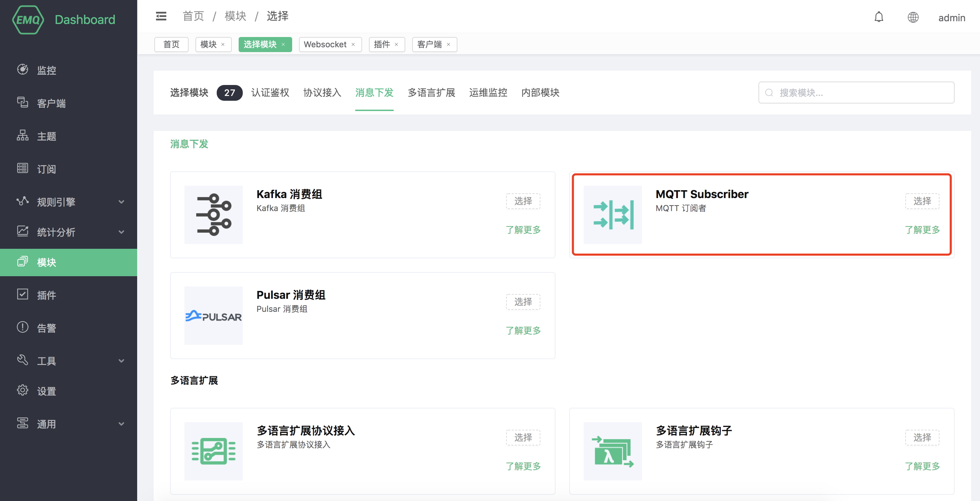Viewport: 980px width, 501px height.
Task: Open 告警 alerts in the sidebar
Action: [46, 328]
